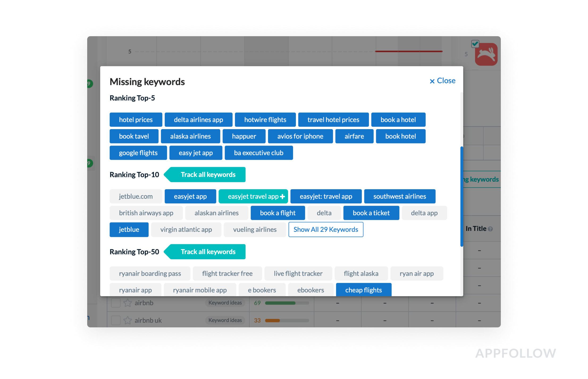Viewport: 588px width, 379px height.
Task: Track alaskan airlines keyword
Action: coord(217,213)
